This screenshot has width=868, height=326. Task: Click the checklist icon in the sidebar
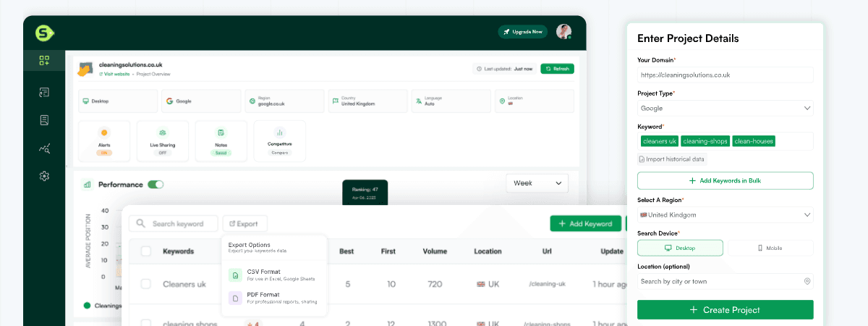pos(44,92)
